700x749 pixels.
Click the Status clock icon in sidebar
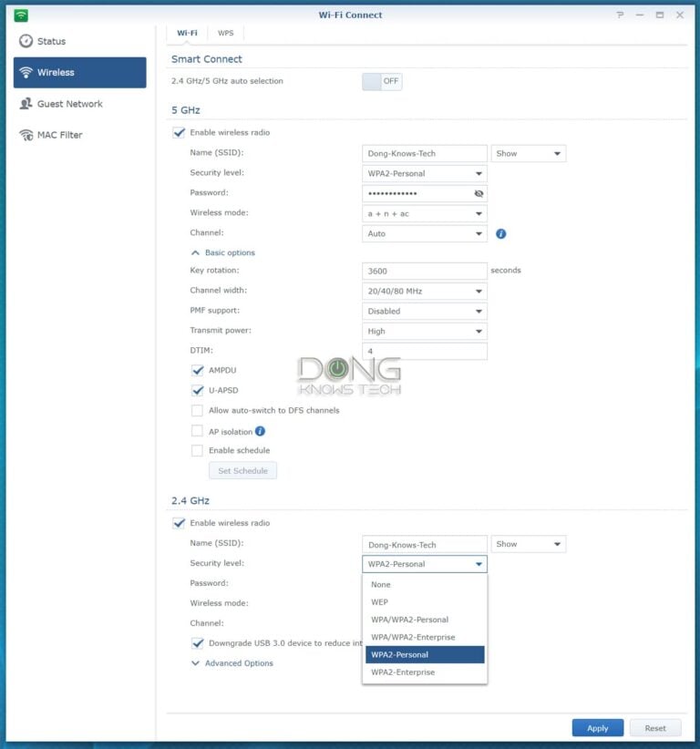tap(26, 41)
